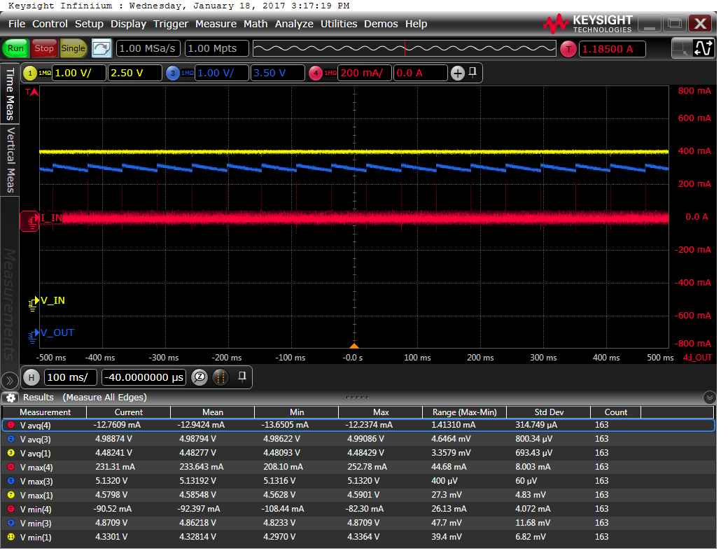Collapse the Results panel with chevron
728x560 pixels.
(x=709, y=398)
